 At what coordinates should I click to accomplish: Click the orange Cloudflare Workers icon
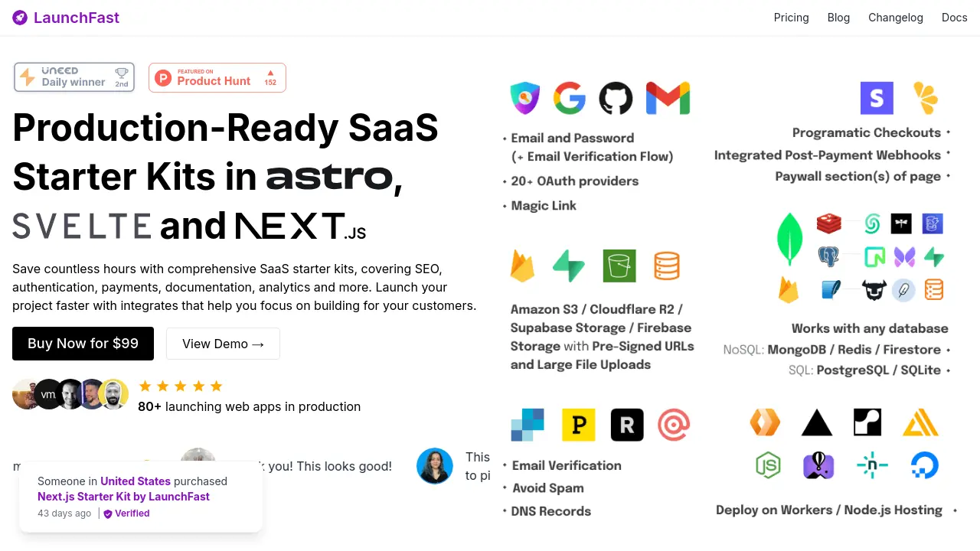765,422
